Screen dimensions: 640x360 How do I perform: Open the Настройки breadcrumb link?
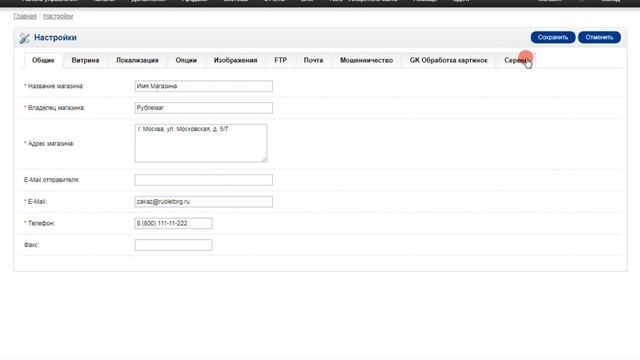58,16
